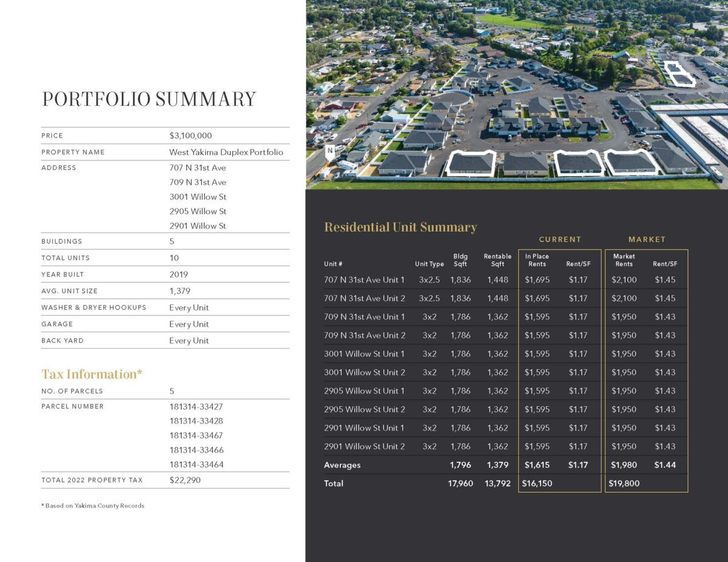
Task: Select parcel number 181314-33464
Action: click(x=196, y=464)
